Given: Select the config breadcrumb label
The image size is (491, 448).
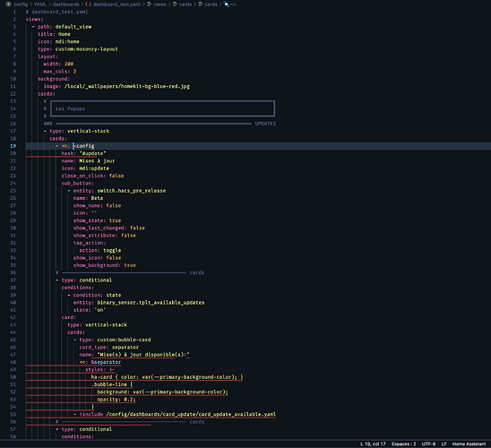Looking at the screenshot, I should pyautogui.click(x=21, y=4).
